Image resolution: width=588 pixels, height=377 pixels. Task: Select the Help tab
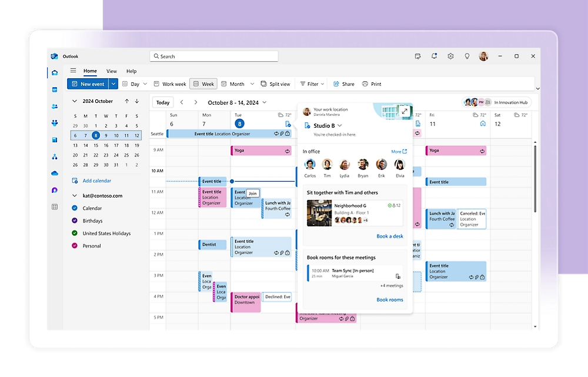pyautogui.click(x=131, y=71)
